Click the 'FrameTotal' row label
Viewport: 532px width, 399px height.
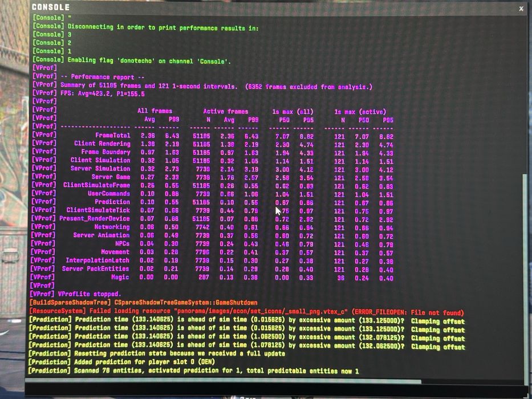(113, 135)
